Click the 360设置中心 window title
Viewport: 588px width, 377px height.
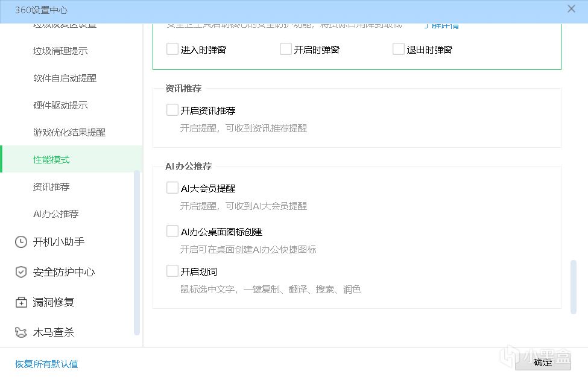(41, 10)
